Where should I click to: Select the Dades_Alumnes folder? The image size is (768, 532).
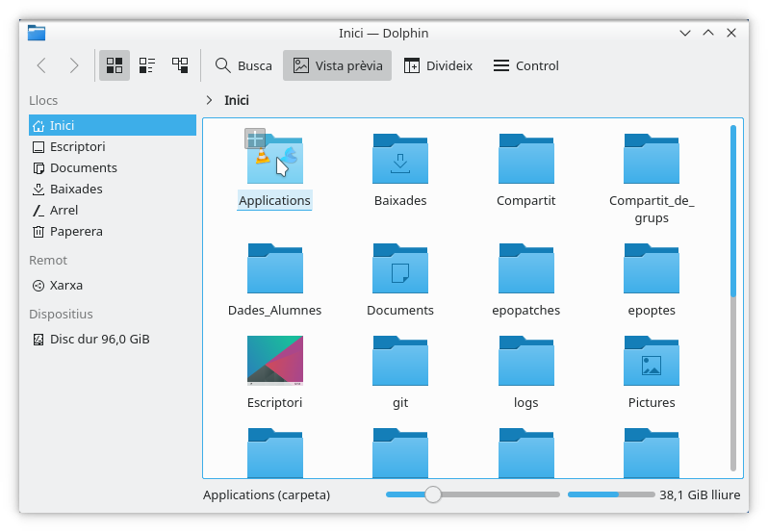click(x=275, y=268)
